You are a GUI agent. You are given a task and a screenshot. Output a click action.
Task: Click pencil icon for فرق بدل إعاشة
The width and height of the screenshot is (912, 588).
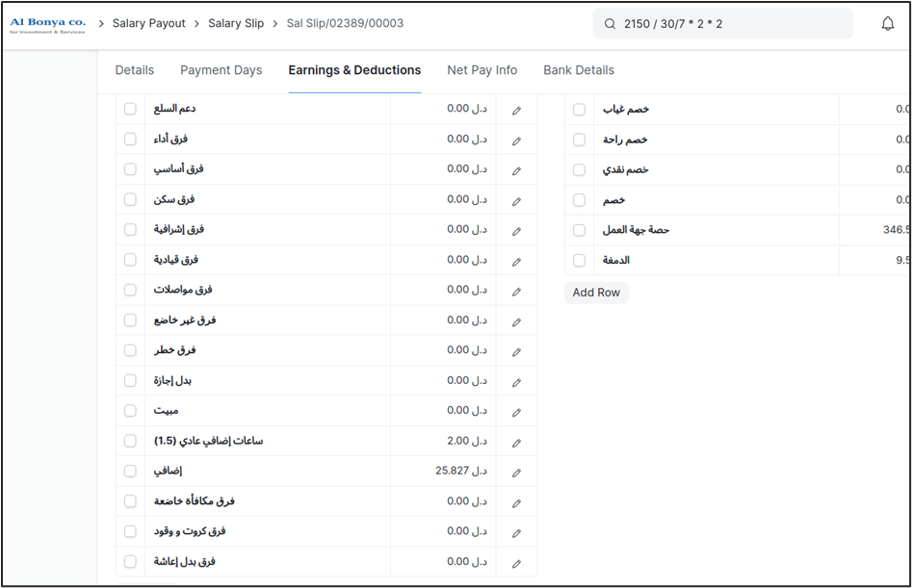coord(516,563)
